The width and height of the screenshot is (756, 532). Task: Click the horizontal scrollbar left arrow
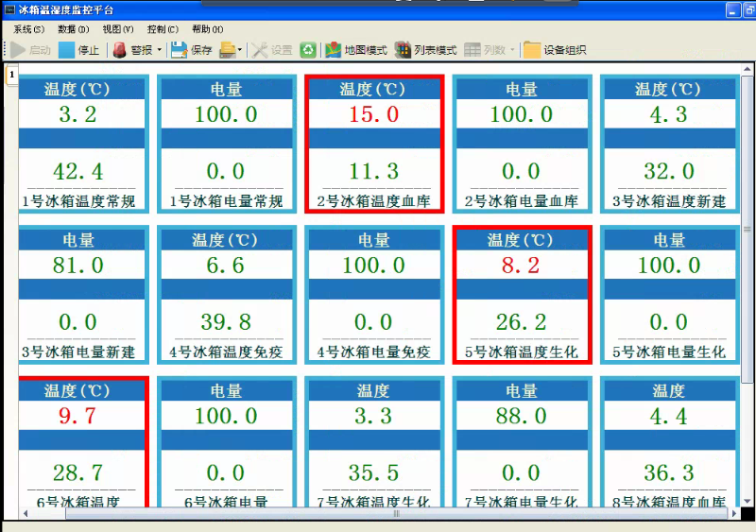(x=26, y=514)
